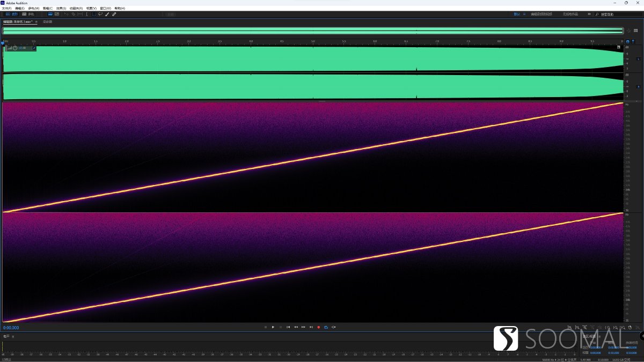
Task: Open the 收藏夹(R) menu
Action: coord(76,8)
